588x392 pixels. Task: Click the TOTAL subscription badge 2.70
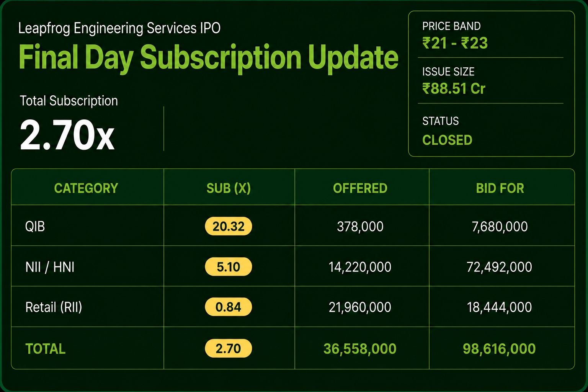coord(229,348)
